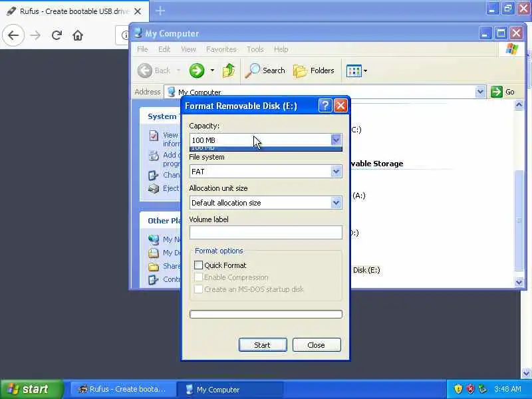This screenshot has width=532, height=399.
Task: Open the Favorites menu
Action: [221, 49]
